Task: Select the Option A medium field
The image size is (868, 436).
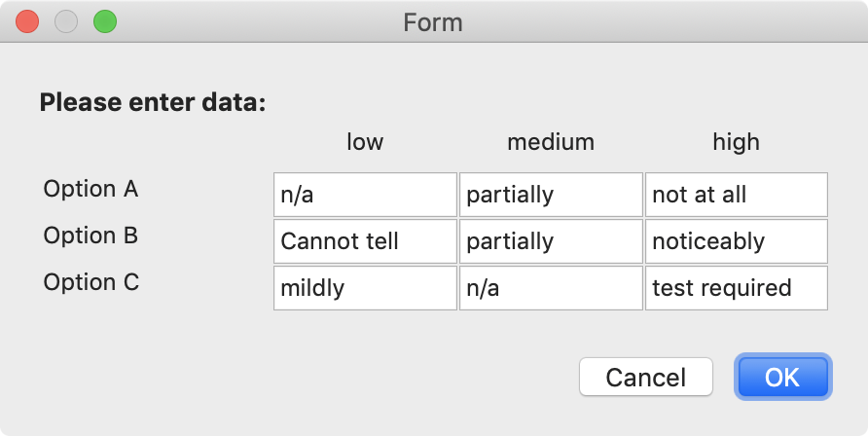Action: point(551,195)
